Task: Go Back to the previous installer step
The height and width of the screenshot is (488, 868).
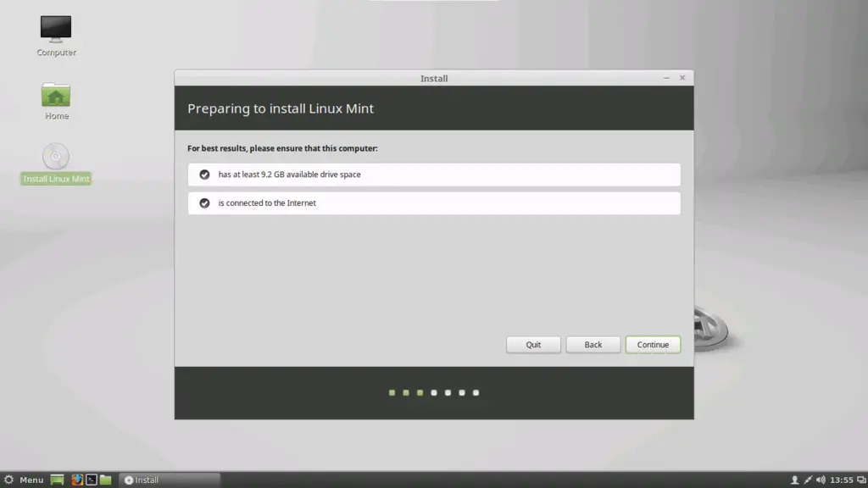Action: 593,345
